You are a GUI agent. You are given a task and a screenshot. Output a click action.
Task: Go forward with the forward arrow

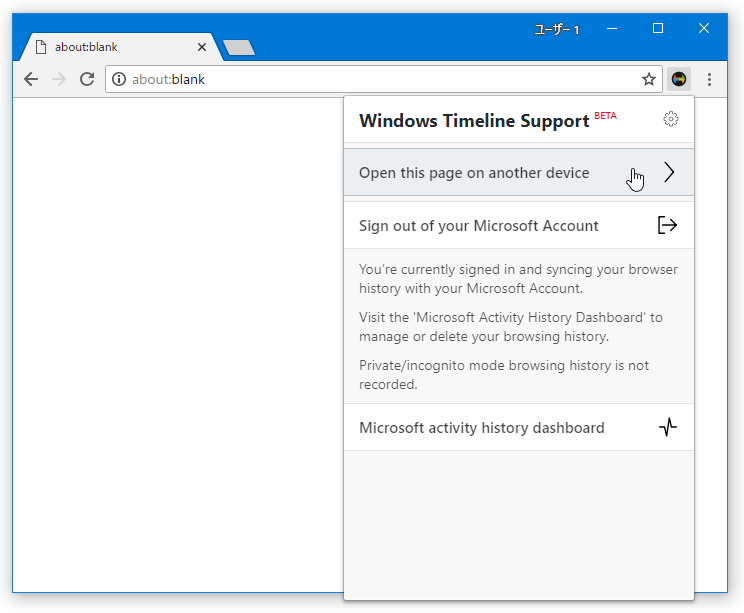[x=59, y=79]
